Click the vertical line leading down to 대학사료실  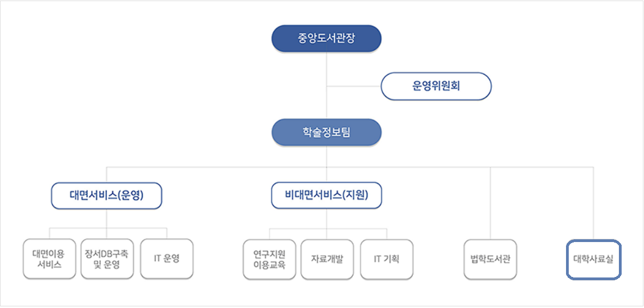[593, 203]
